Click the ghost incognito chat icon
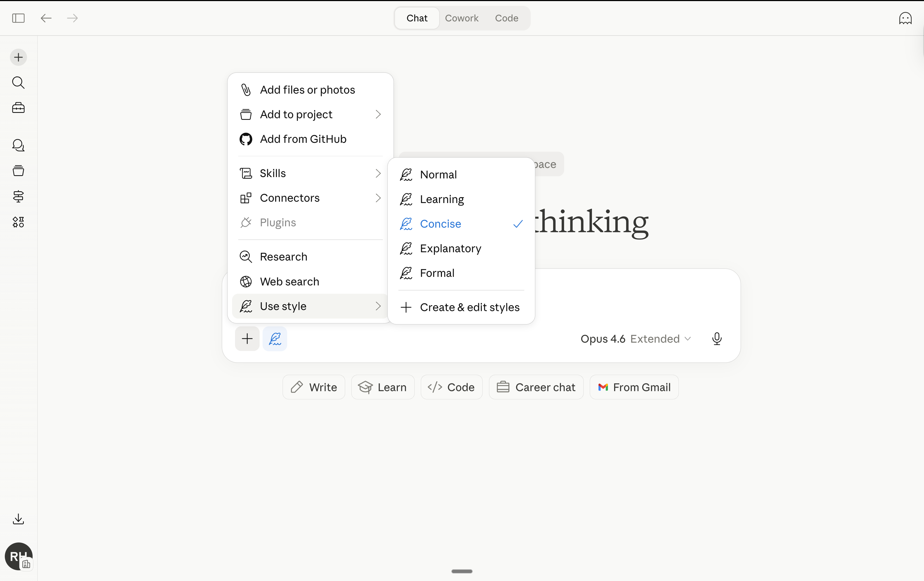This screenshot has height=581, width=924. coord(905,18)
